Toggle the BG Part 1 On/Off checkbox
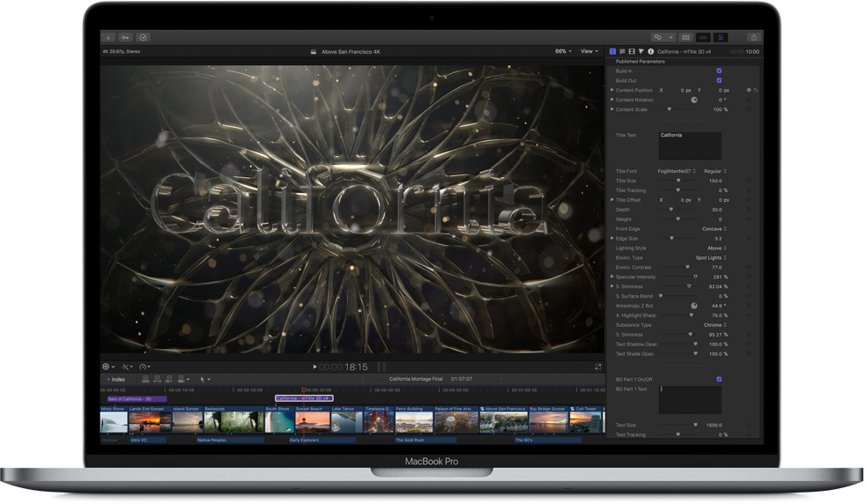This screenshot has height=504, width=866. point(719,379)
